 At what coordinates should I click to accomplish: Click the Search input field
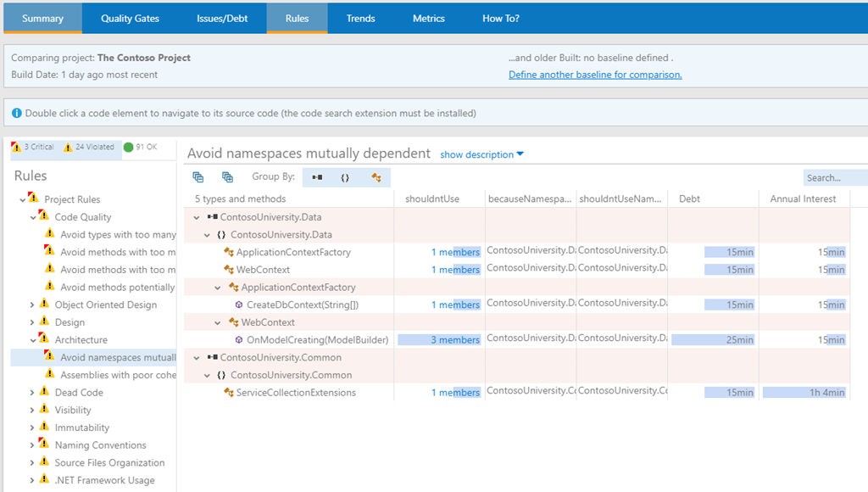click(x=834, y=178)
